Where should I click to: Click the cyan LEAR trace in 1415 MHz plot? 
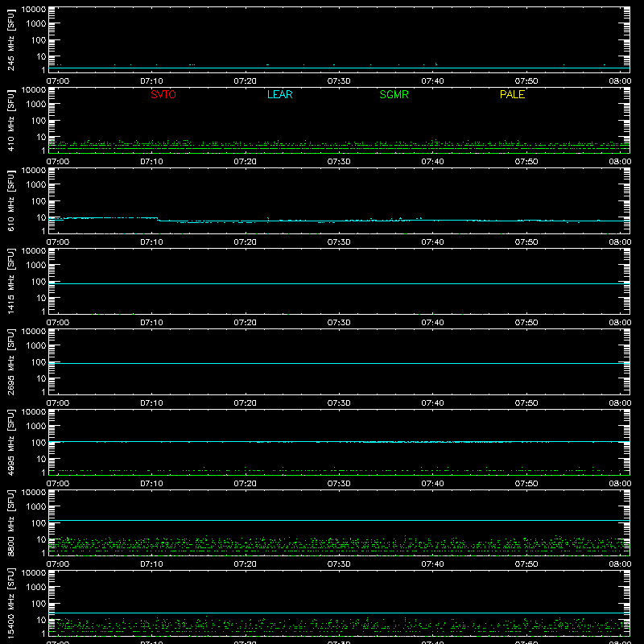339,284
